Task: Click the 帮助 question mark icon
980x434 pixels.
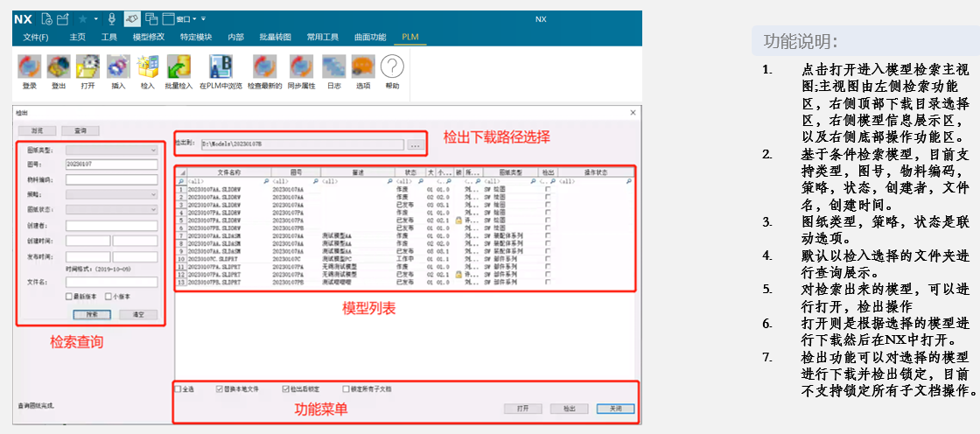Action: (x=393, y=66)
